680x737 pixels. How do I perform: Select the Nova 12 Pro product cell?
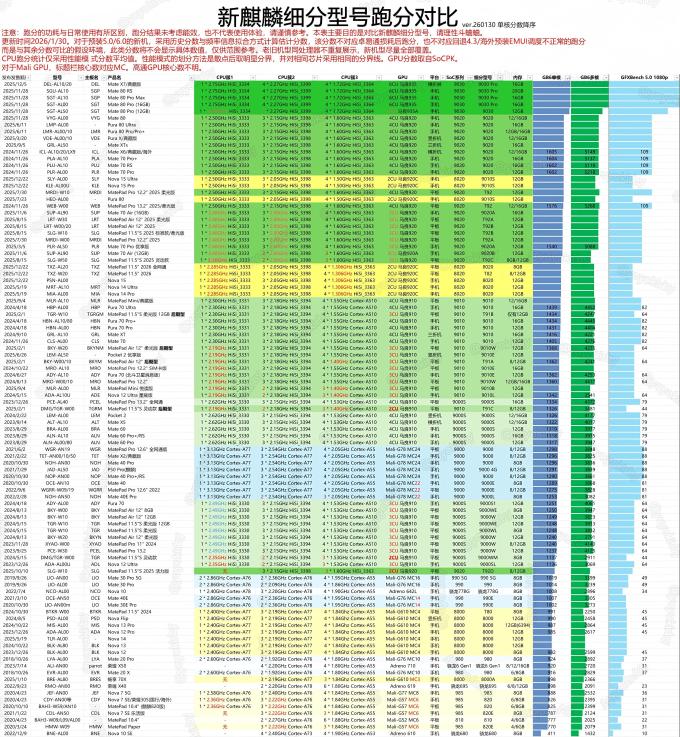(121, 632)
